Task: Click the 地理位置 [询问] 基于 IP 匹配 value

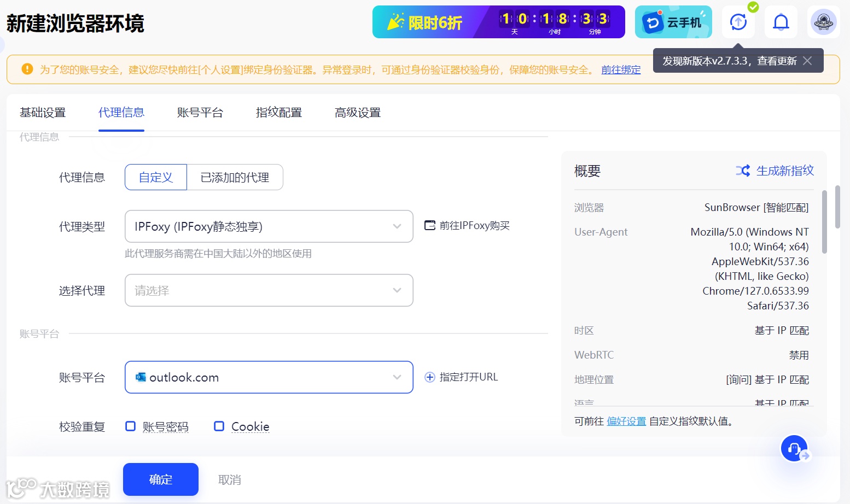Action: click(767, 379)
